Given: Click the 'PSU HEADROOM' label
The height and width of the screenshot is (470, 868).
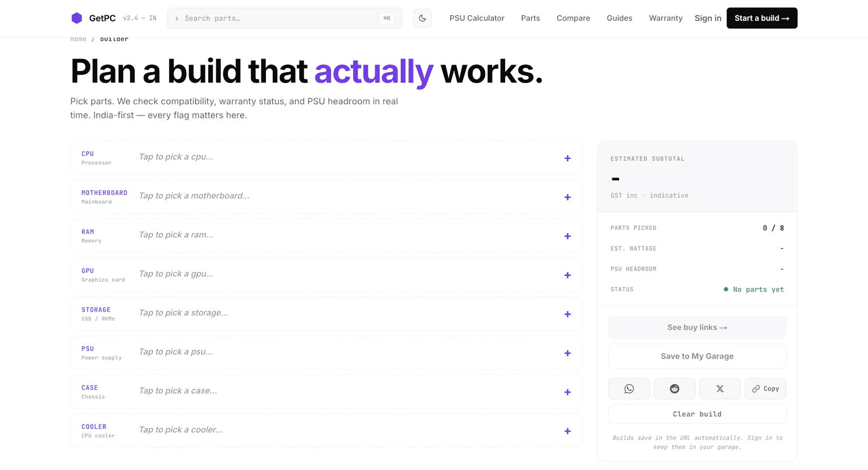Looking at the screenshot, I should coord(633,269).
